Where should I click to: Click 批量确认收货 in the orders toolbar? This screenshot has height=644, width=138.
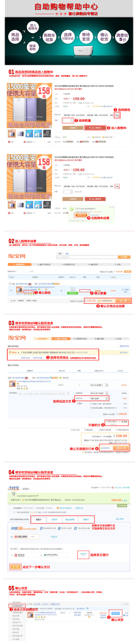pos(55,604)
